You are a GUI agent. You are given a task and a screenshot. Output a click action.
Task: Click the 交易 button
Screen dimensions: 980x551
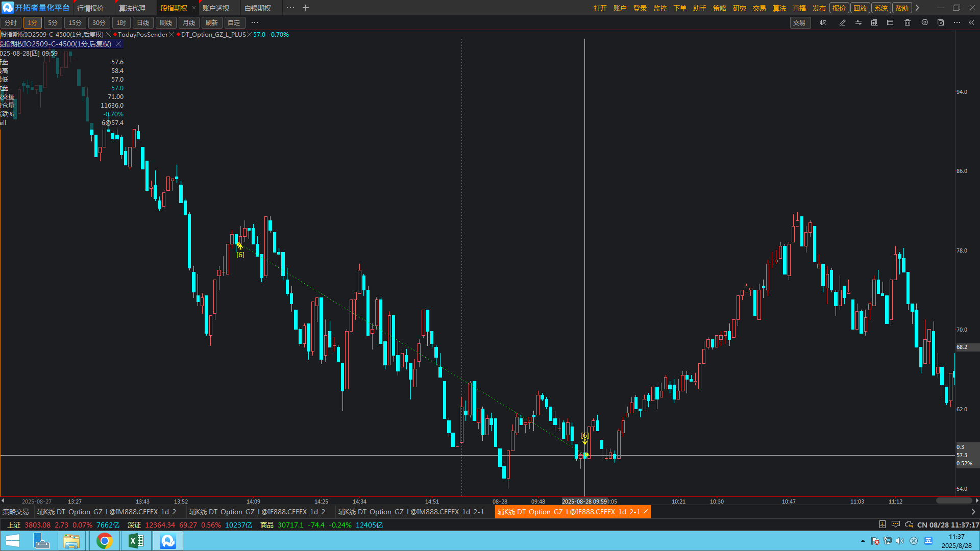tap(799, 22)
